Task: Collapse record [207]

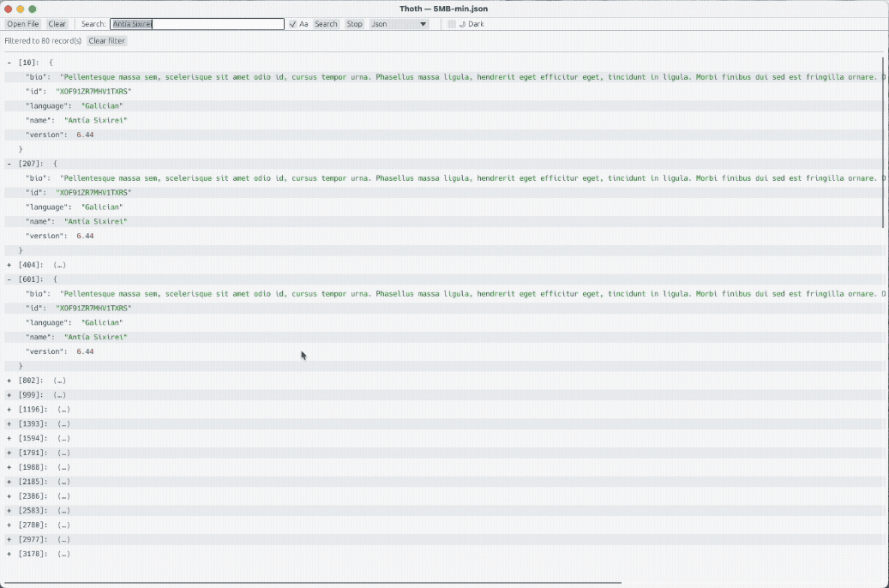Action: tap(9, 164)
